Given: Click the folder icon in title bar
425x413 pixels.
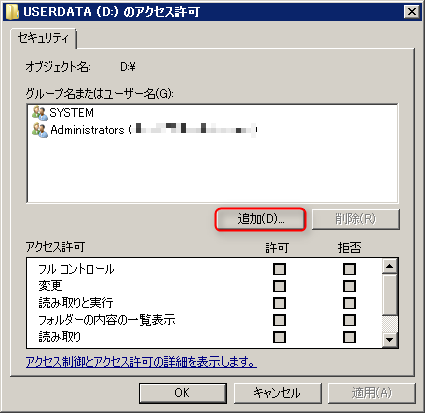Looking at the screenshot, I should coord(12,12).
